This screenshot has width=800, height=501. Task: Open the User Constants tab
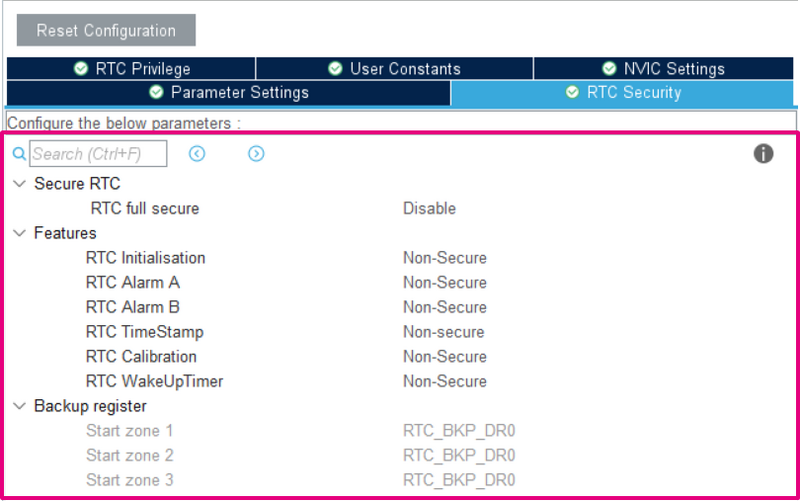coord(394,68)
